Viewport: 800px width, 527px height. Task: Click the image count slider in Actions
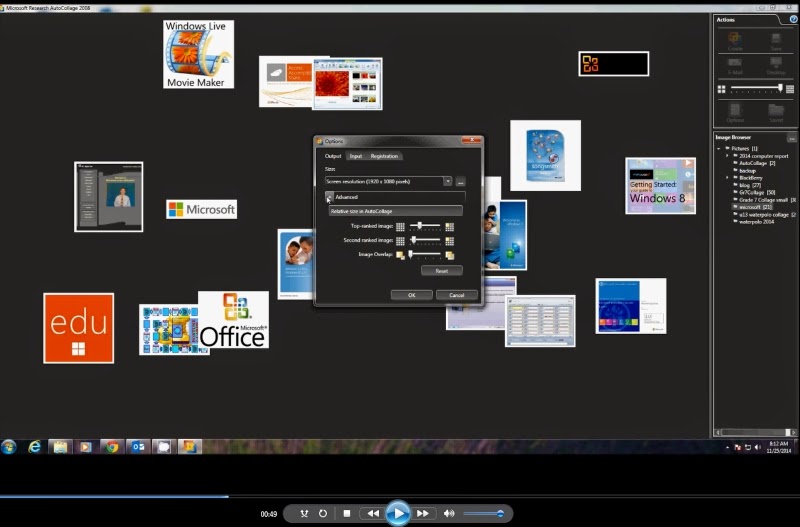(756, 89)
